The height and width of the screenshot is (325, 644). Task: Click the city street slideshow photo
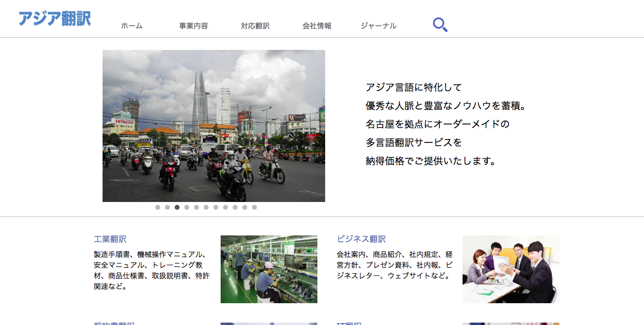213,126
